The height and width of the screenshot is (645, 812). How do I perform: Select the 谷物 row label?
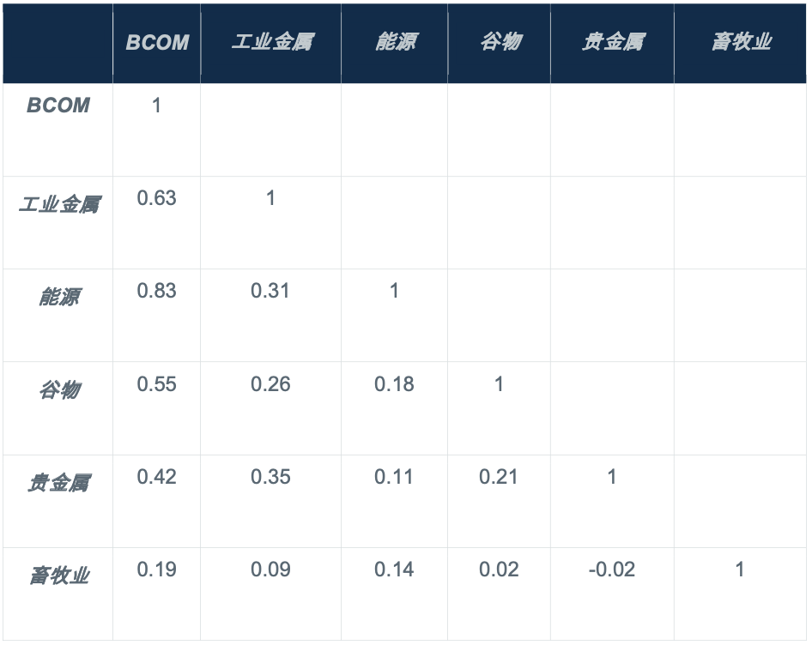pos(58,390)
